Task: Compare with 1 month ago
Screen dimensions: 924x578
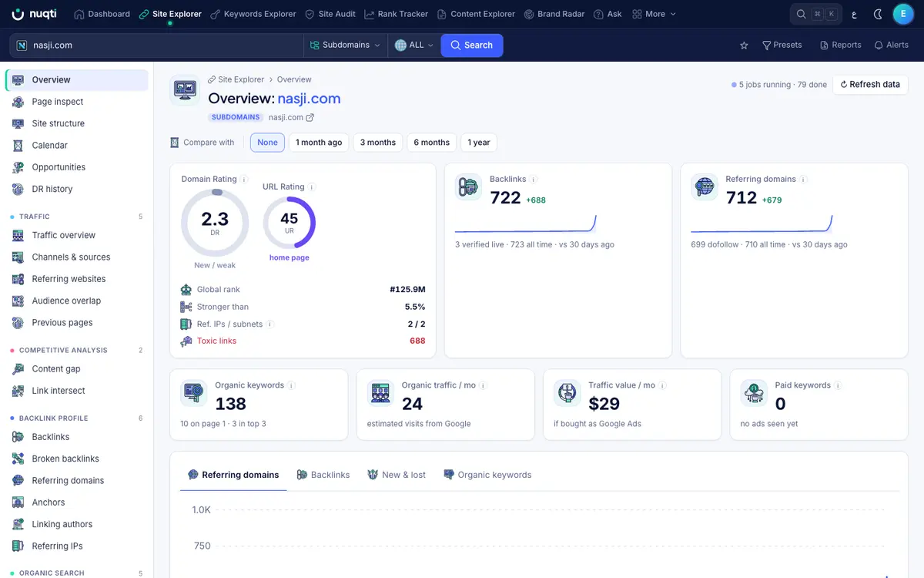Action: click(x=319, y=143)
